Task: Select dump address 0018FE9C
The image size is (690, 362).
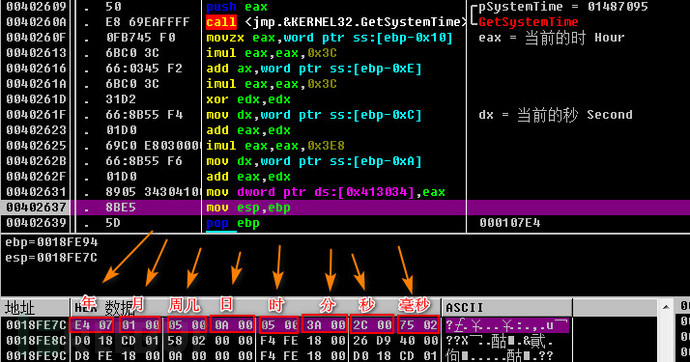Action: click(36, 355)
